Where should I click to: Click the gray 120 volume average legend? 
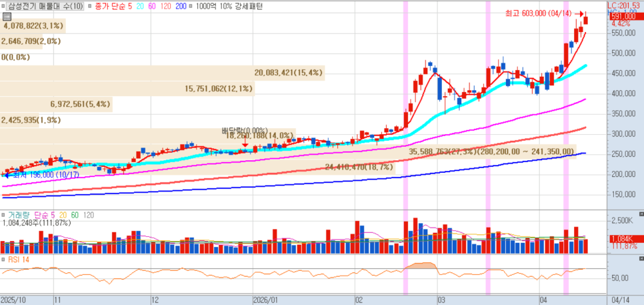click(x=89, y=215)
